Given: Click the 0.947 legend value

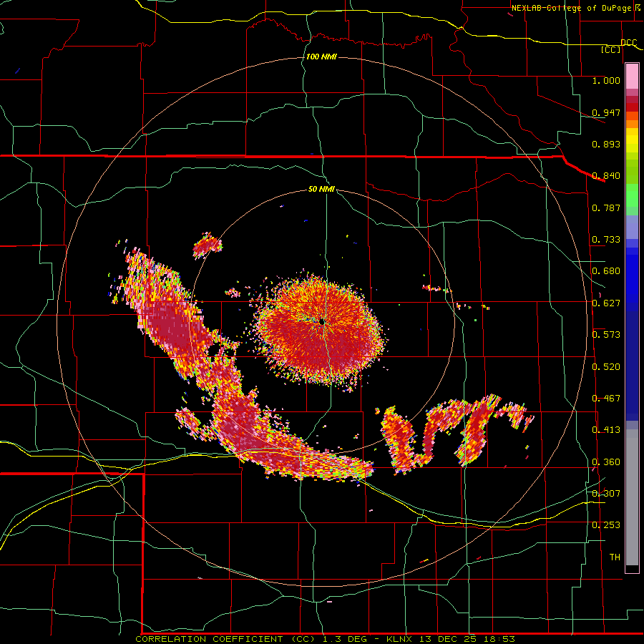Looking at the screenshot, I should (x=606, y=112).
